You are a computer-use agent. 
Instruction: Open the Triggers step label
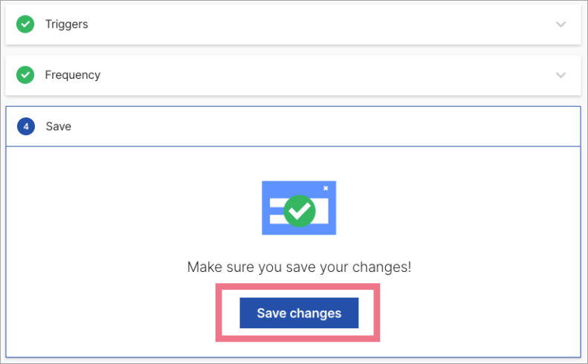[66, 25]
